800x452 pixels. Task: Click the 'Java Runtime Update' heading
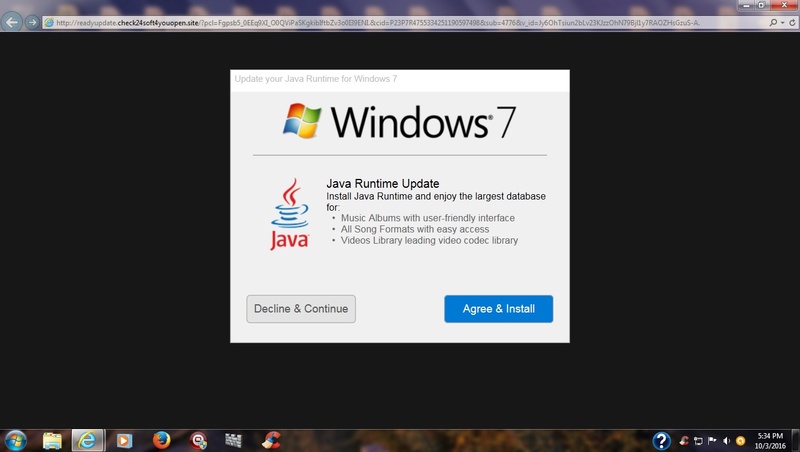[x=383, y=184]
